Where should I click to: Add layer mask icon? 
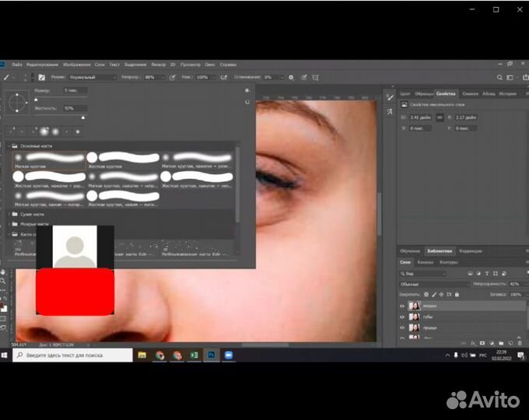(x=482, y=344)
